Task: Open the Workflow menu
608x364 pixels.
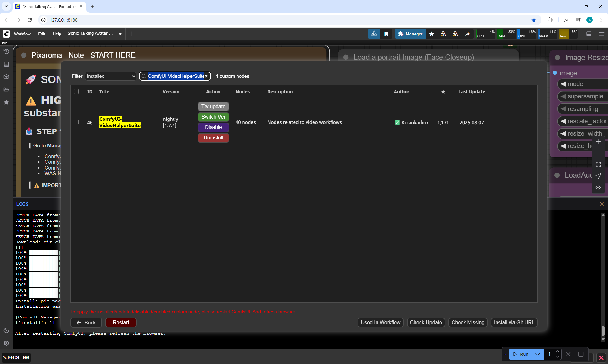Action: click(22, 34)
